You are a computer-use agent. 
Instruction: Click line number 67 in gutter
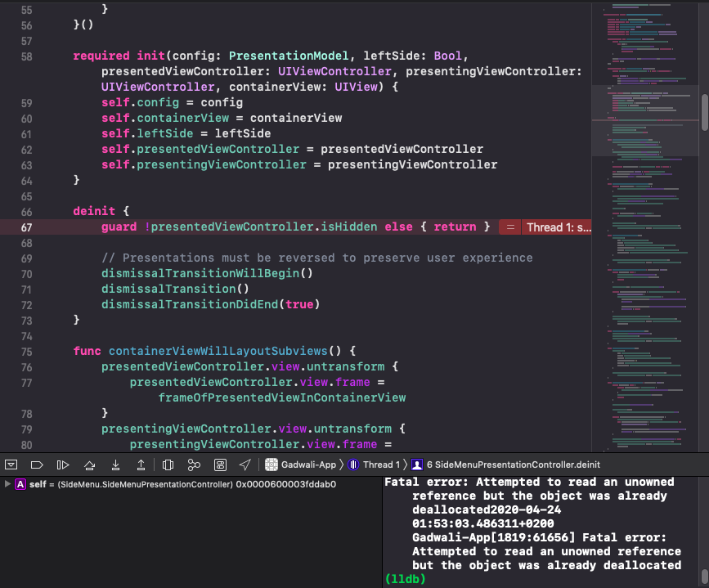[x=27, y=227]
